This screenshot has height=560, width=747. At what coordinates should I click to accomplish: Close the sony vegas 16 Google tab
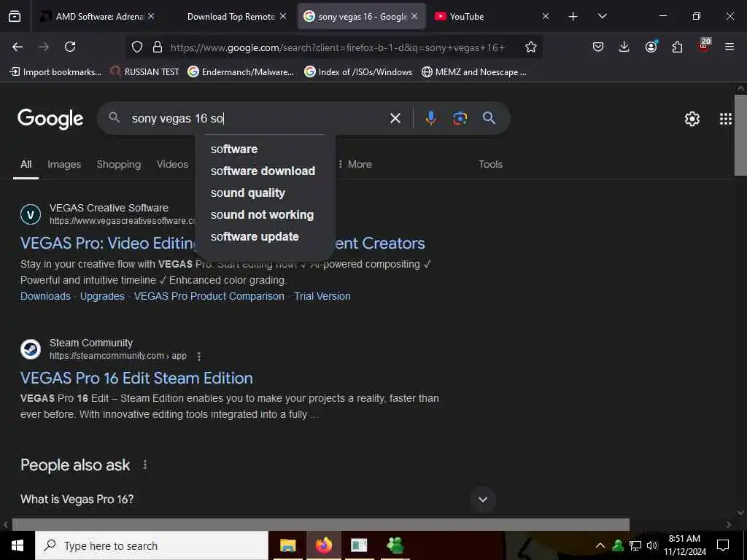[414, 16]
